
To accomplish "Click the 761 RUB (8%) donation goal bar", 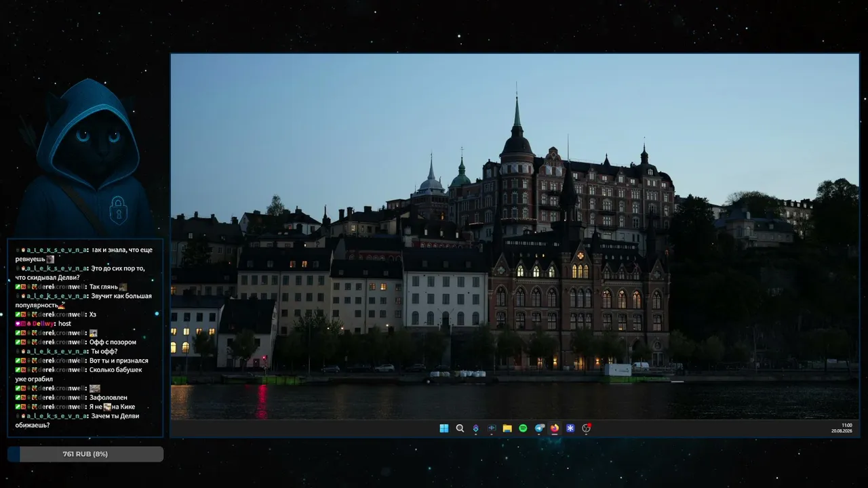I will 85,454.
